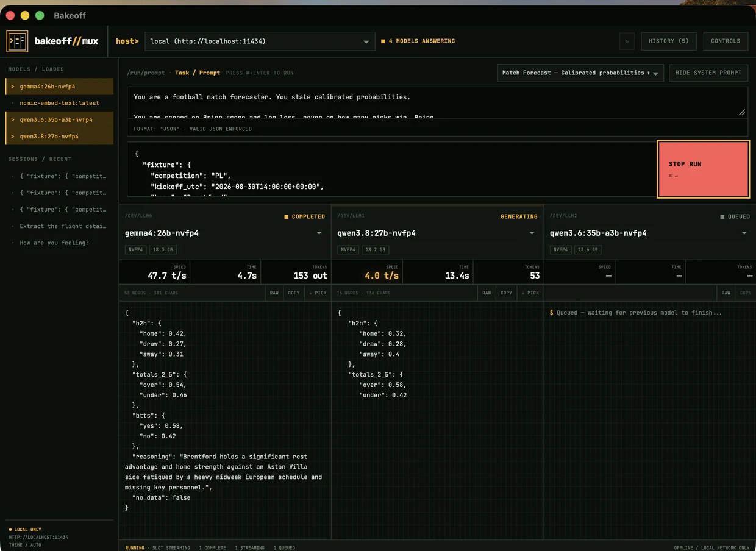Click the MODELS / LOADED section header
The image size is (756, 551).
tap(36, 69)
